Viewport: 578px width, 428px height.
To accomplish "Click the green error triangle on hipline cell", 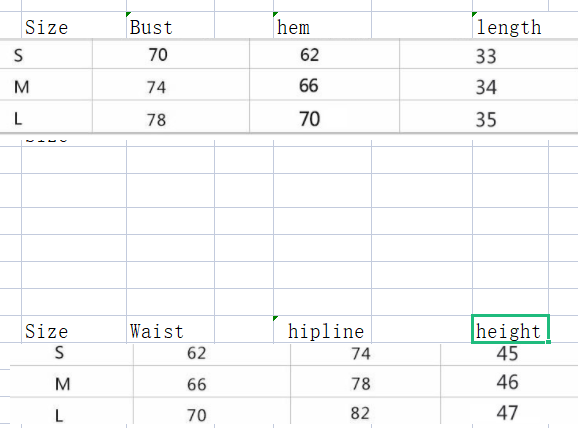I will 275,318.
